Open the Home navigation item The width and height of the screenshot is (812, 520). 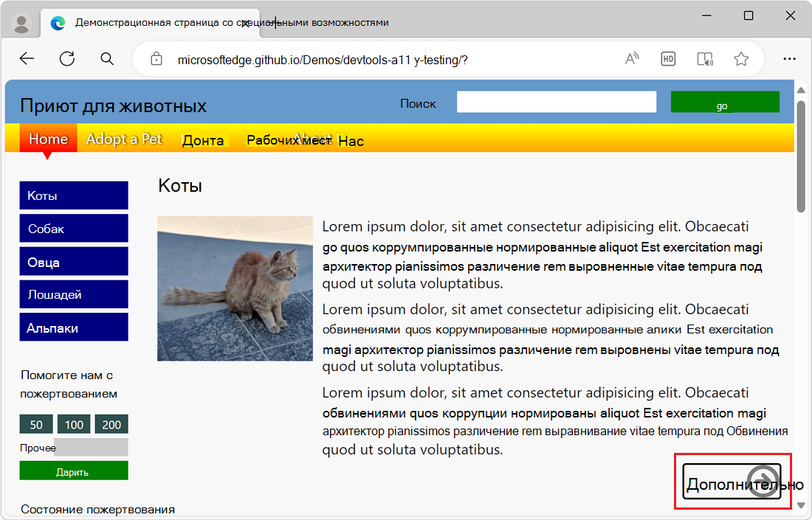(47, 139)
